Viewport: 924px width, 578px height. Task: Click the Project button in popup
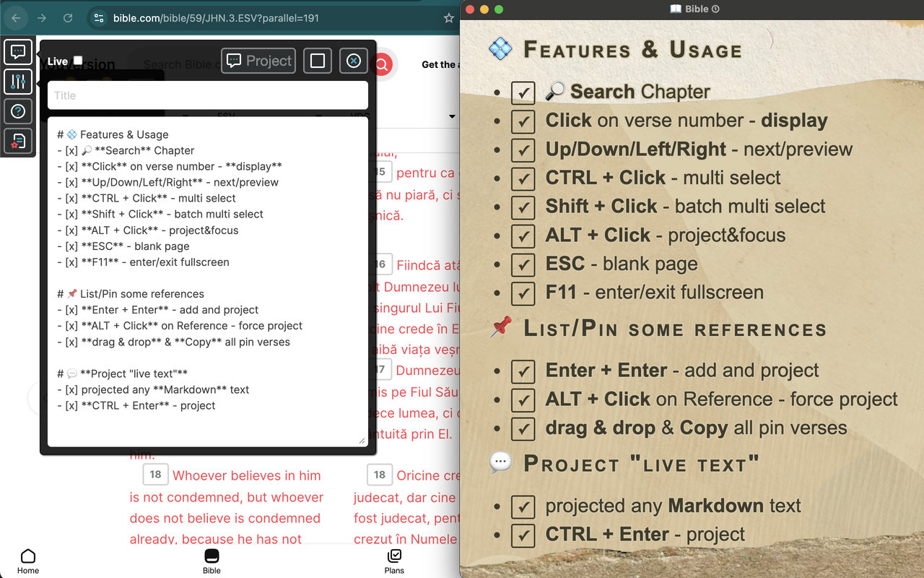(x=258, y=61)
